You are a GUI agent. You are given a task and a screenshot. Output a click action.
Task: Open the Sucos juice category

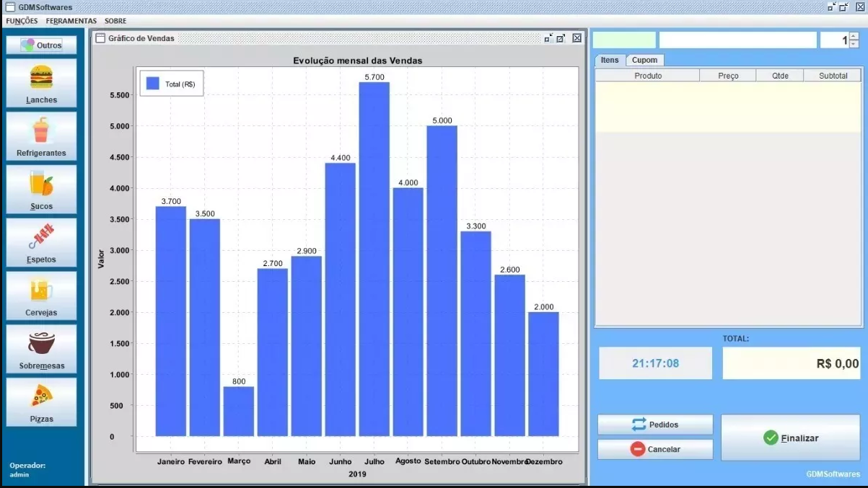coord(41,190)
